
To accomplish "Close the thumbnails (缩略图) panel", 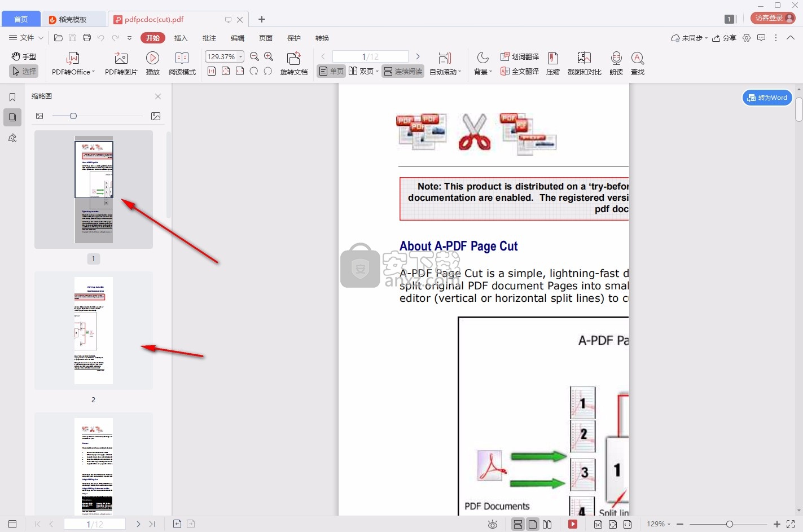I will click(x=158, y=96).
